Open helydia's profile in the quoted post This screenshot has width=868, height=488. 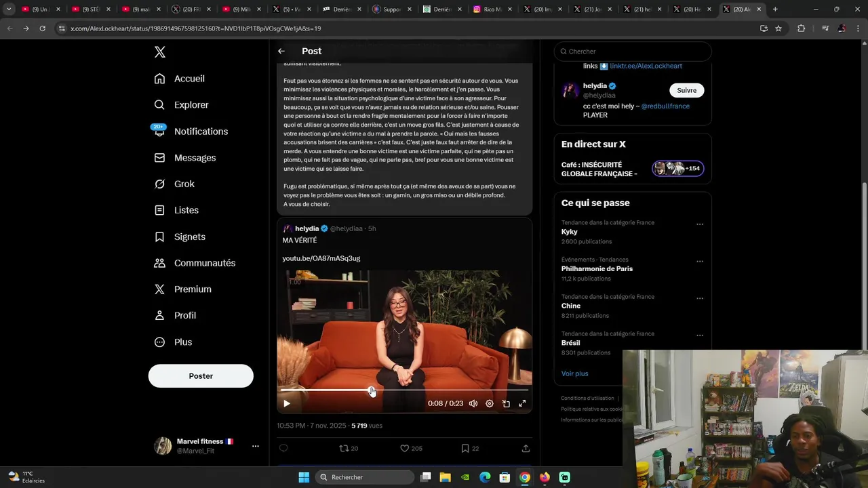307,228
